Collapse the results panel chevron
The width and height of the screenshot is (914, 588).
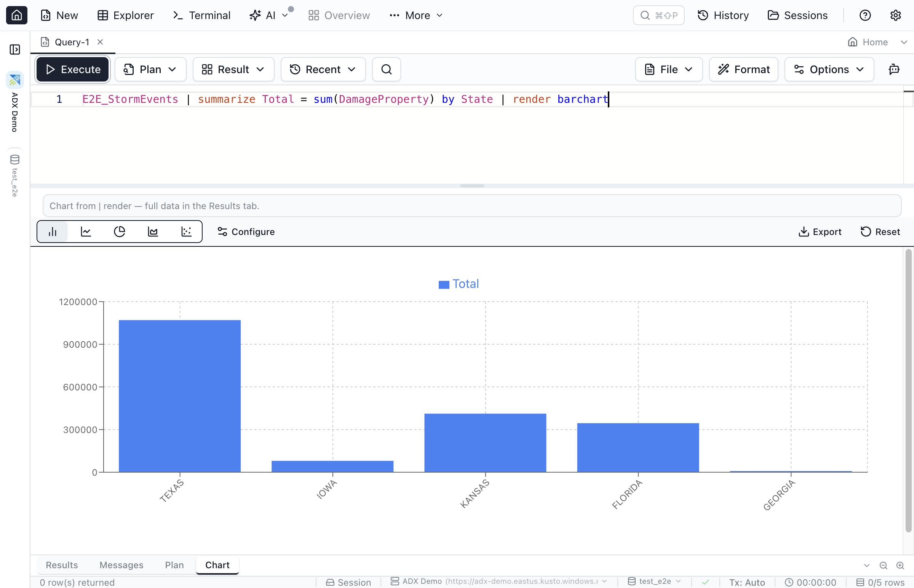click(866, 566)
